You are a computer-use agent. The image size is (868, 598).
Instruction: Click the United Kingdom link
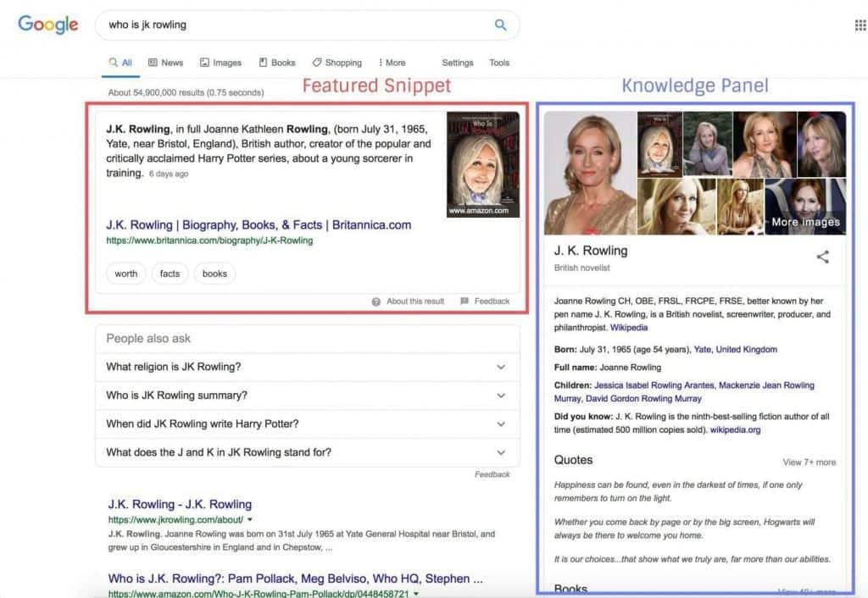pyautogui.click(x=746, y=350)
